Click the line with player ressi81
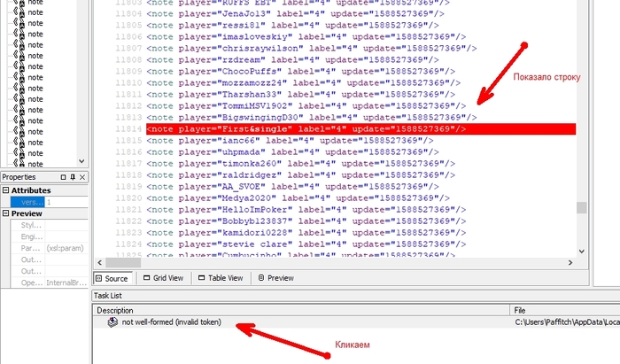This screenshot has width=620, height=364. (292, 26)
